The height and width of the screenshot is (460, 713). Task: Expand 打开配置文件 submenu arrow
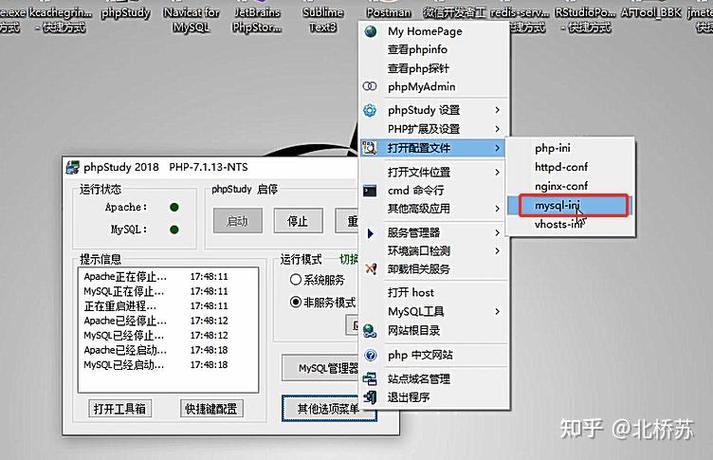(497, 148)
